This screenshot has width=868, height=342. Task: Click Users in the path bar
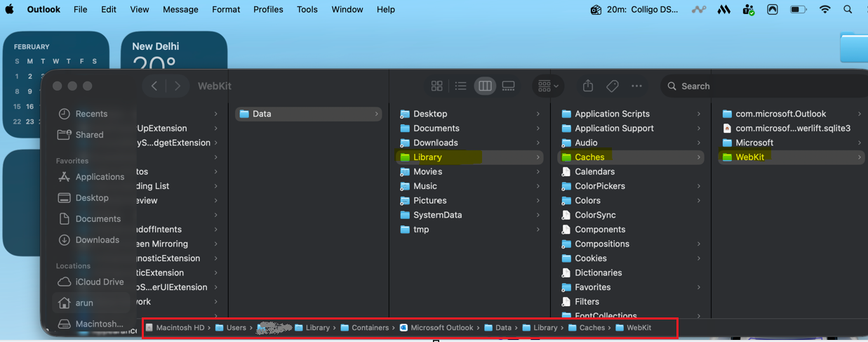coord(231,328)
